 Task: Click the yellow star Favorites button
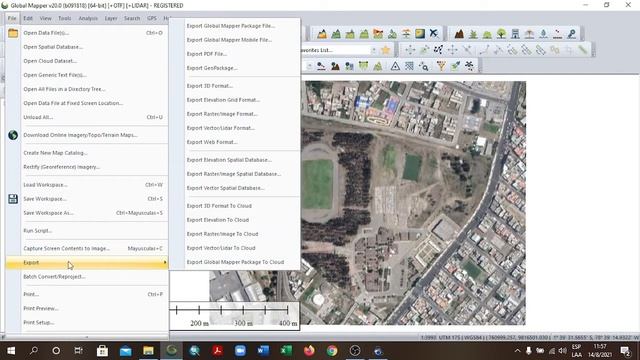click(x=386, y=50)
